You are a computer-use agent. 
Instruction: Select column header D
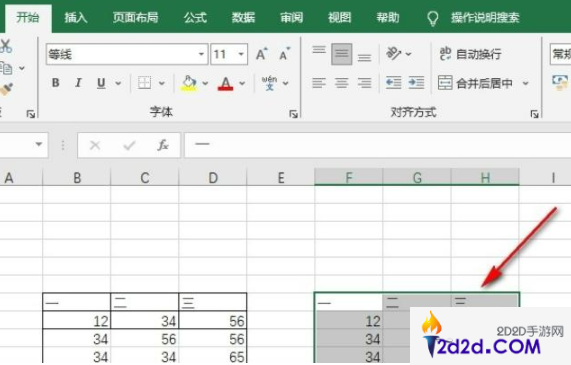[213, 178]
